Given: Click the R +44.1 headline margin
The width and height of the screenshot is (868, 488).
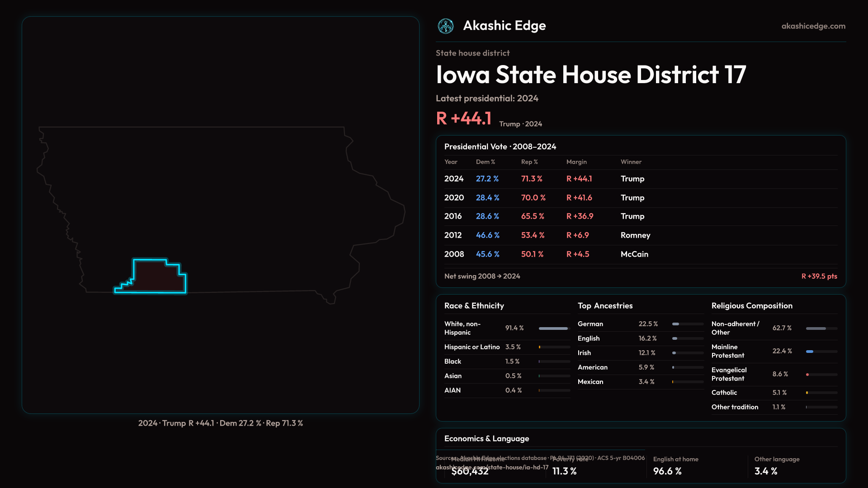Looking at the screenshot, I should (463, 119).
